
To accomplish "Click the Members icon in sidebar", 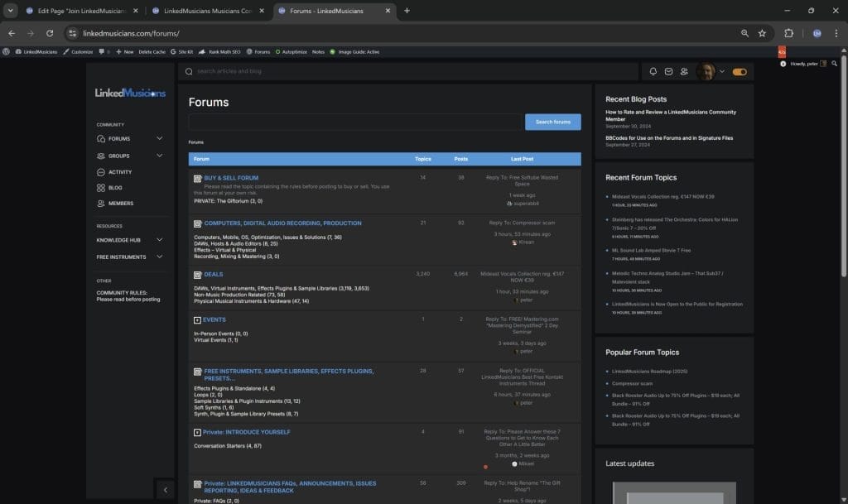I will click(101, 204).
